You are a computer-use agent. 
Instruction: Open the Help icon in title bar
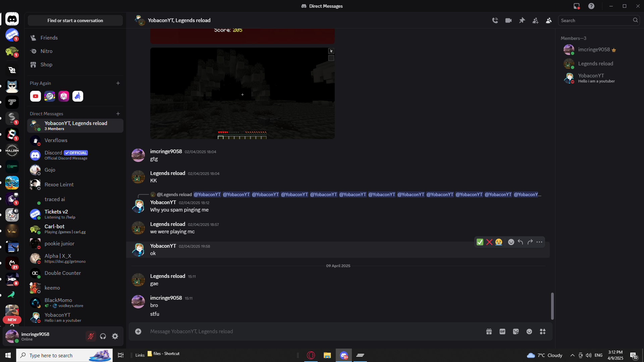[x=591, y=6]
